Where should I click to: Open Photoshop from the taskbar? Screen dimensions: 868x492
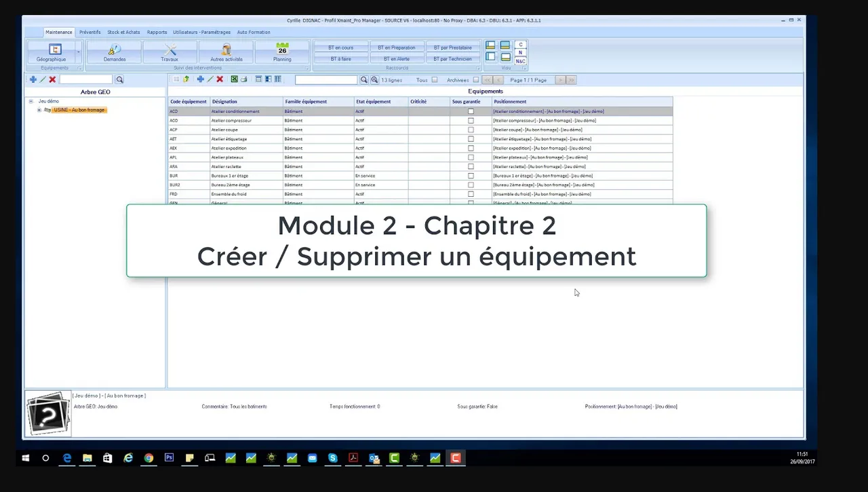pos(169,458)
